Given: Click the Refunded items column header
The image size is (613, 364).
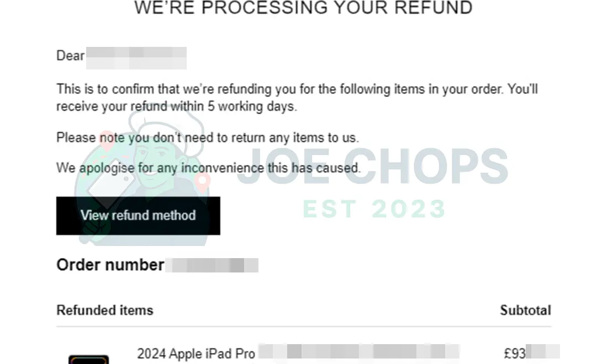Looking at the screenshot, I should click(104, 310).
